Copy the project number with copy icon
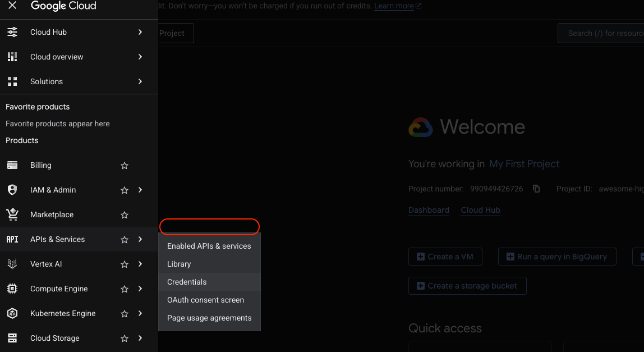The image size is (644, 352). (x=536, y=189)
